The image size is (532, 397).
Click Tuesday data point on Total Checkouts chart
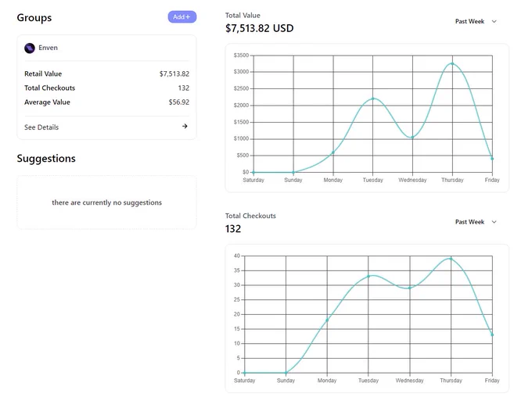368,277
